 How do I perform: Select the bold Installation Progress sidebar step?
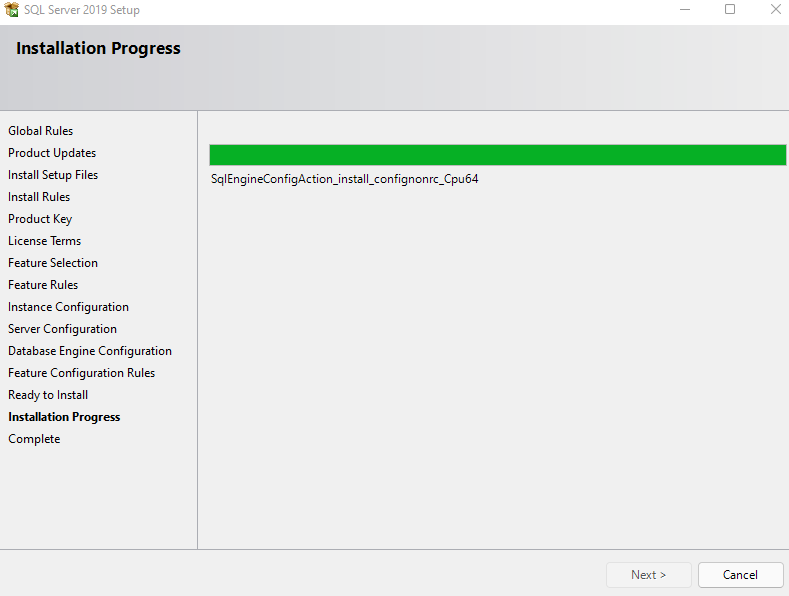(64, 417)
